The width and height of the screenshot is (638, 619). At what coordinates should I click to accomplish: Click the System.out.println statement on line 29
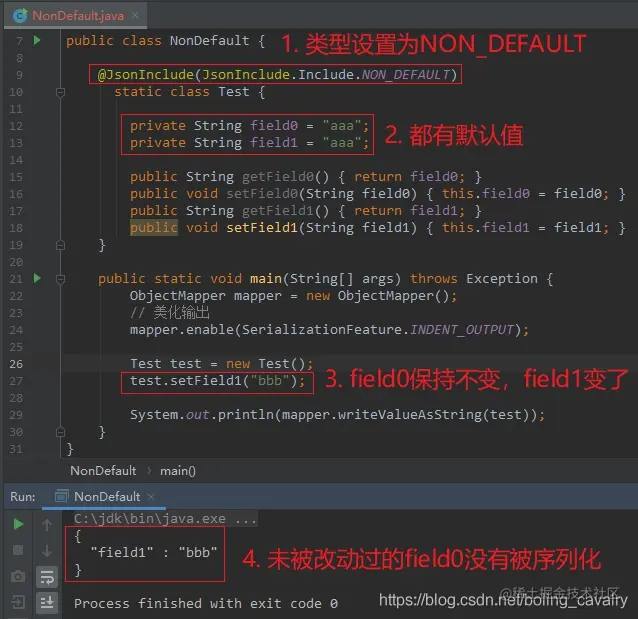pyautogui.click(x=337, y=415)
